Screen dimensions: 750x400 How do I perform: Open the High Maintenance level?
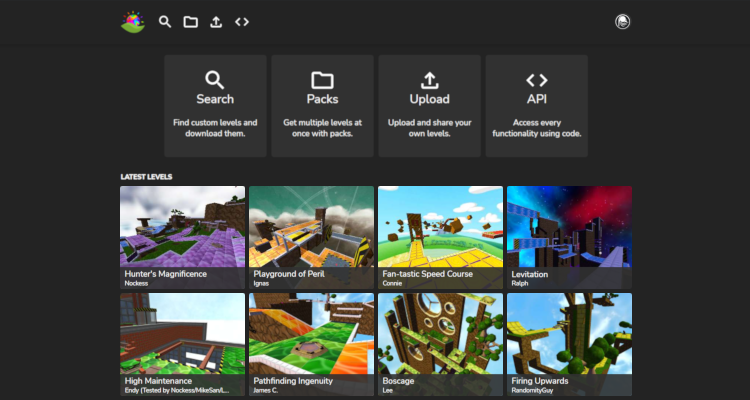pyautogui.click(x=182, y=335)
